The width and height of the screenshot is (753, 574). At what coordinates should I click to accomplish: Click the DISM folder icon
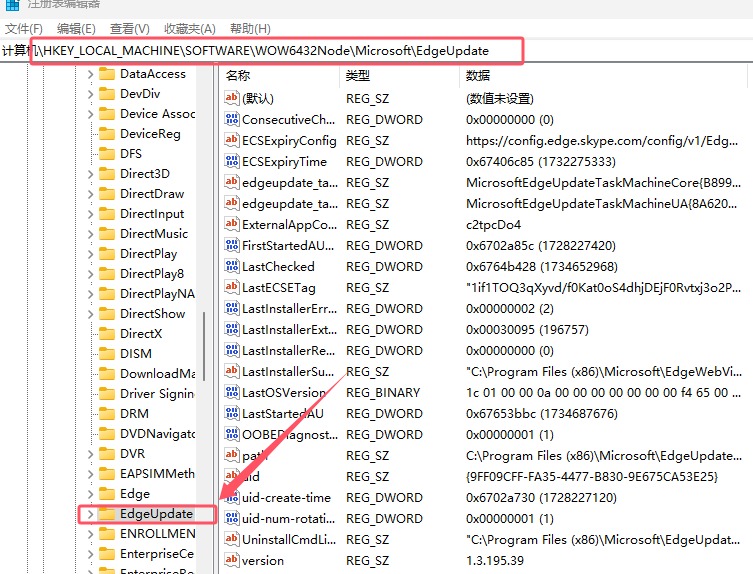(x=107, y=354)
